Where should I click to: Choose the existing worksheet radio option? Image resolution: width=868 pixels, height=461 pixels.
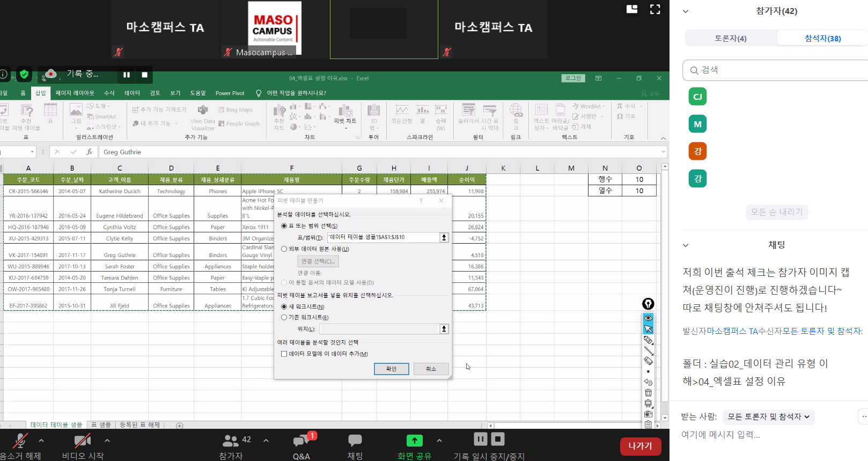click(284, 318)
